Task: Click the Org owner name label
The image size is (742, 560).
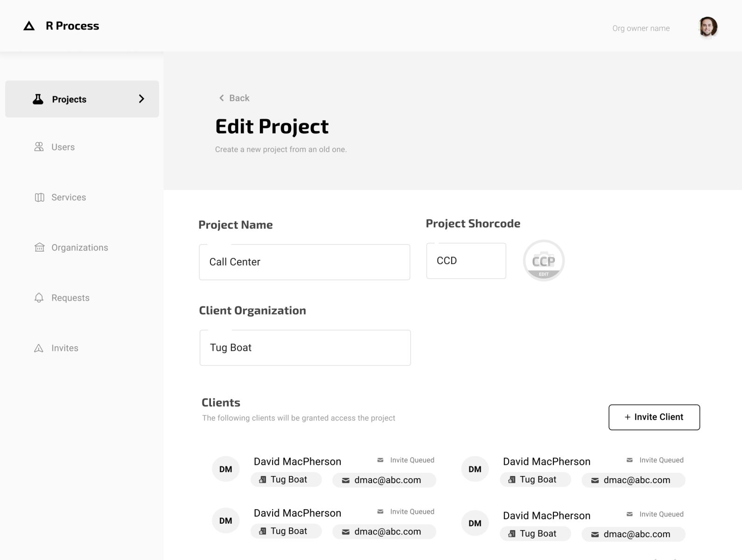Action: point(641,28)
